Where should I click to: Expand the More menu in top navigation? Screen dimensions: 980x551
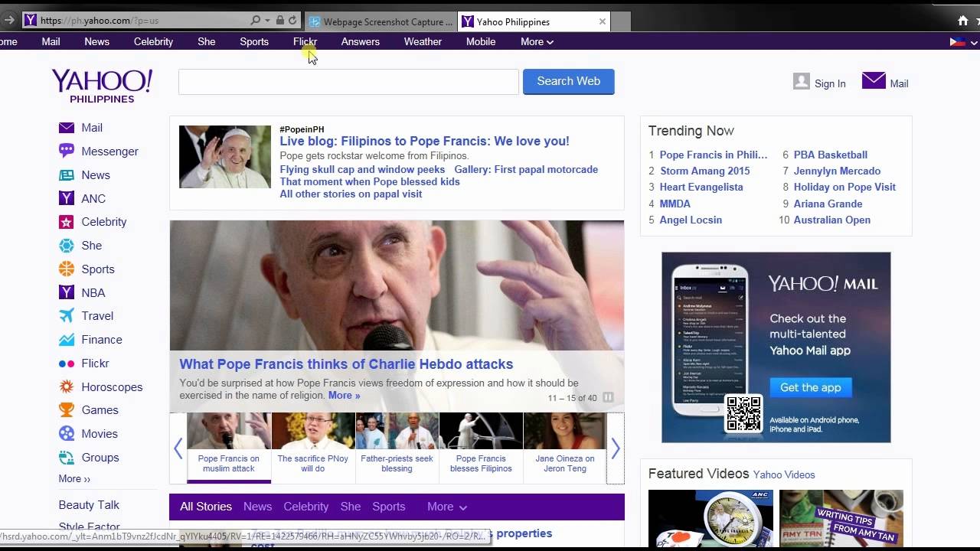pos(537,41)
